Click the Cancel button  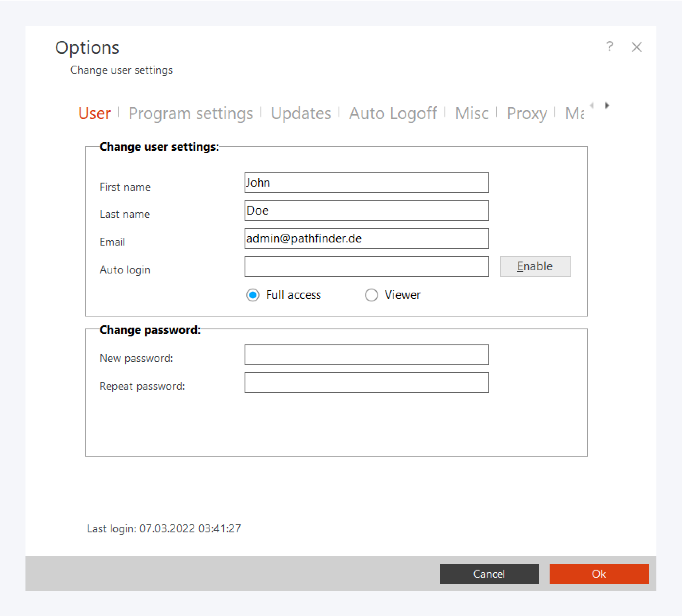(x=489, y=574)
